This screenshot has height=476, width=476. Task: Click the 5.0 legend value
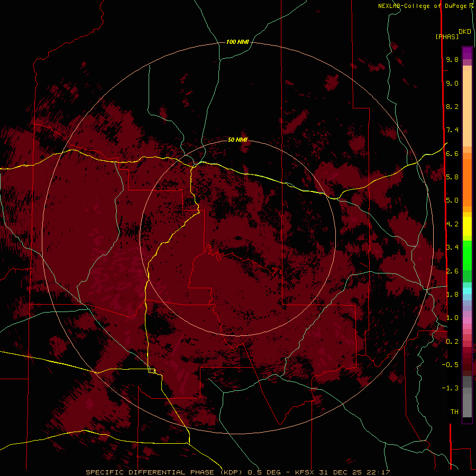coord(452,200)
